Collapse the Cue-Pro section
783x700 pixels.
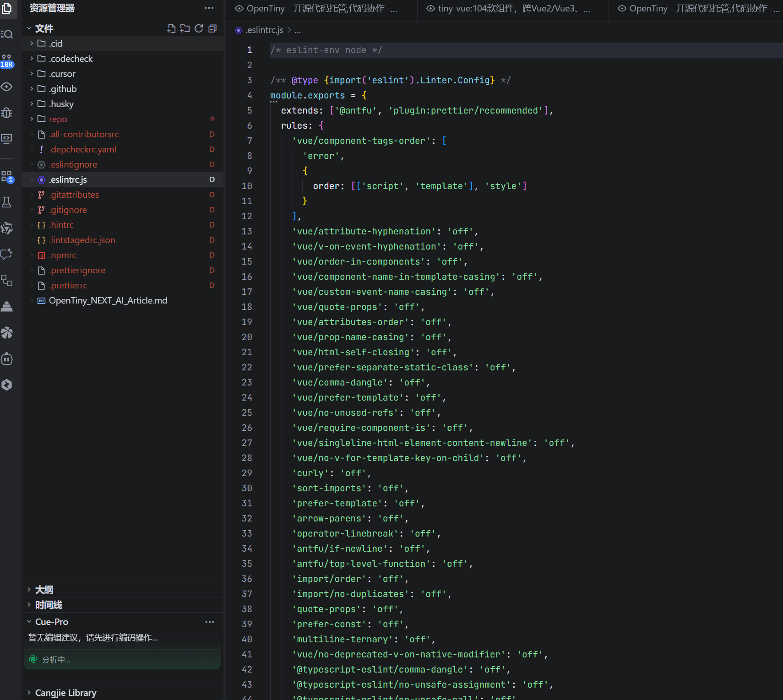click(x=29, y=622)
